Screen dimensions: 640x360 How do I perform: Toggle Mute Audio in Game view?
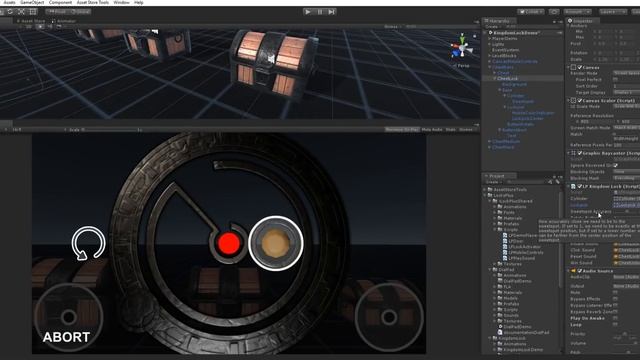point(432,129)
